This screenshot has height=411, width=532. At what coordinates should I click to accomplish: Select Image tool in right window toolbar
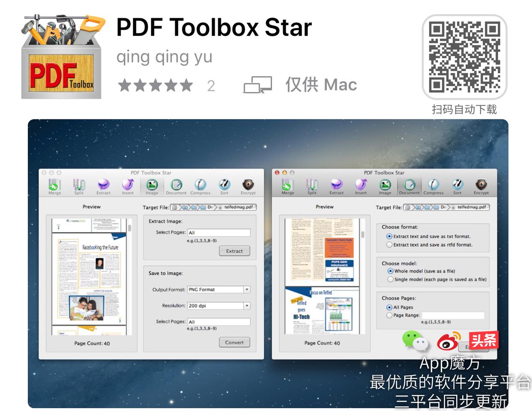point(385,187)
